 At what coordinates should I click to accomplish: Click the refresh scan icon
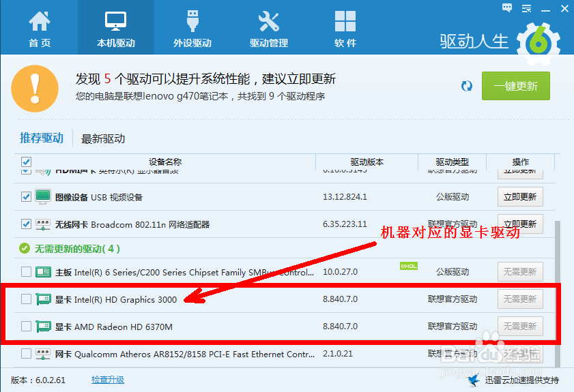click(467, 86)
